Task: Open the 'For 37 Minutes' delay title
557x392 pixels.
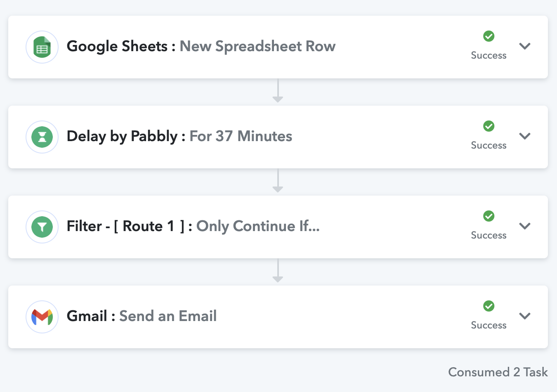Action: (241, 136)
